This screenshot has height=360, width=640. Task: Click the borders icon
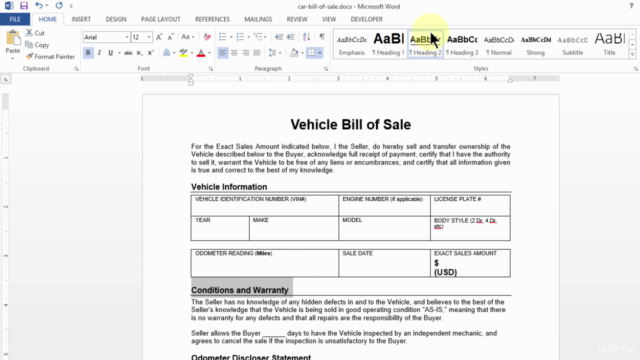coord(311,53)
